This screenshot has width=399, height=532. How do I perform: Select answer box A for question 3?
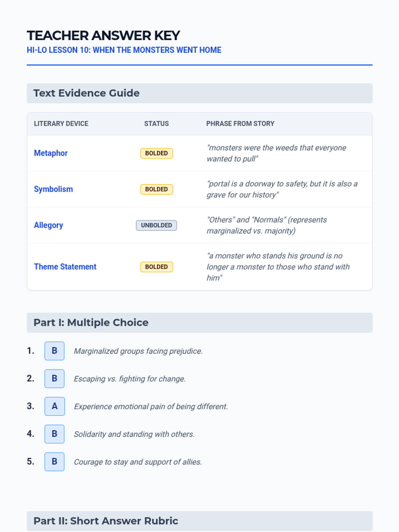click(x=55, y=406)
